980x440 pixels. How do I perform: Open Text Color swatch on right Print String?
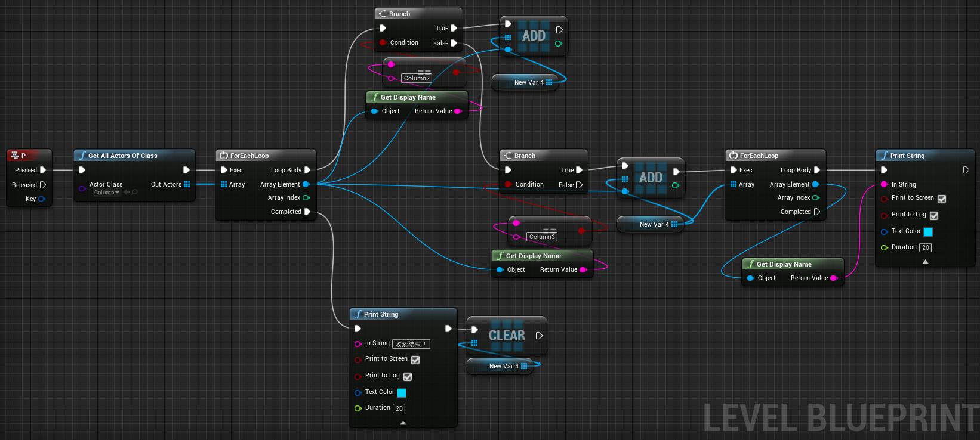pos(928,232)
